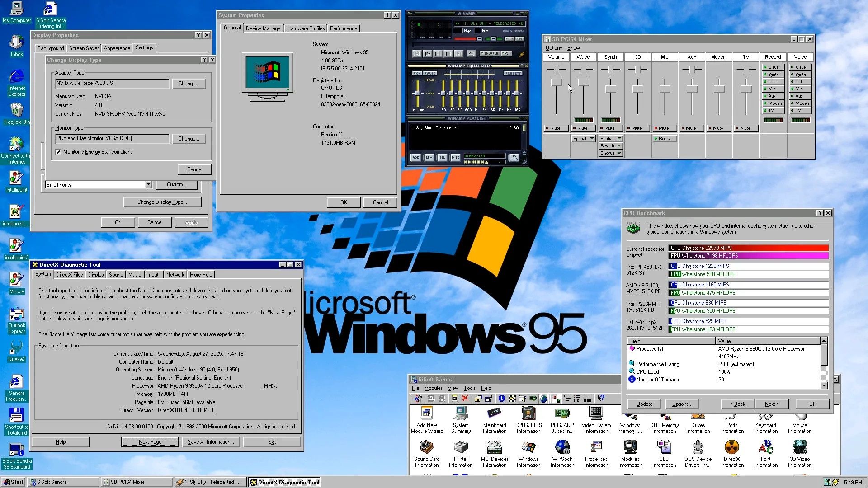Image resolution: width=868 pixels, height=488 pixels.
Task: Click the red X delete icon in Sandra toolbar
Action: [465, 398]
